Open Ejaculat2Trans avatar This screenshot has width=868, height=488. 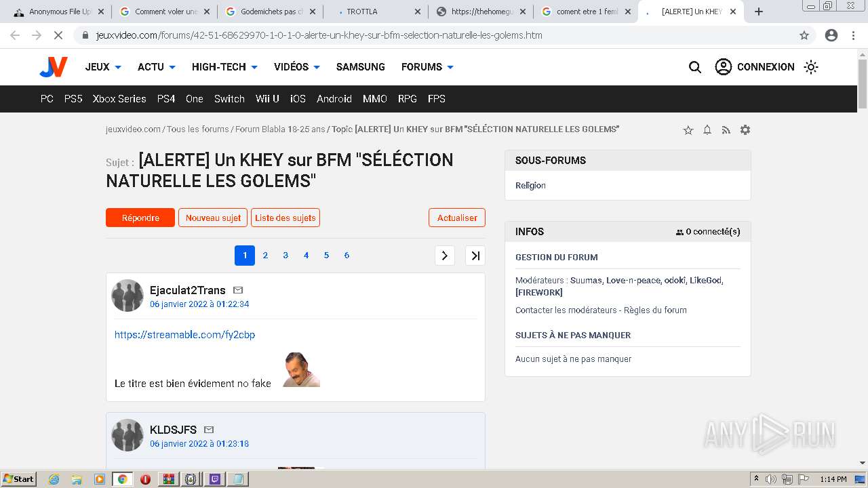[127, 296]
